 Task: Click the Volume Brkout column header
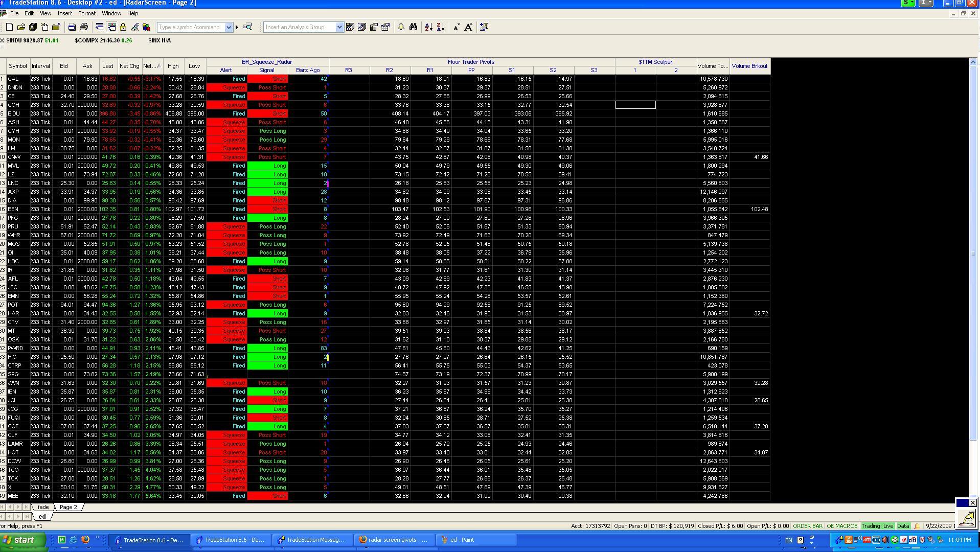point(749,66)
